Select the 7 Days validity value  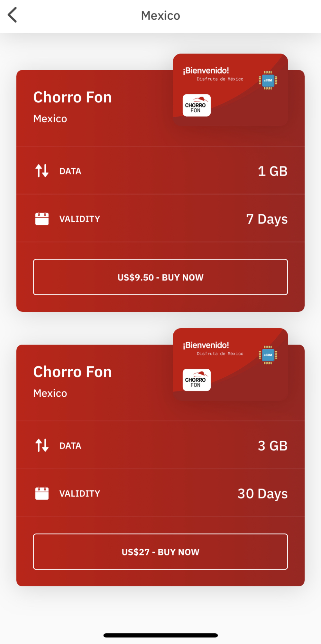point(267,219)
